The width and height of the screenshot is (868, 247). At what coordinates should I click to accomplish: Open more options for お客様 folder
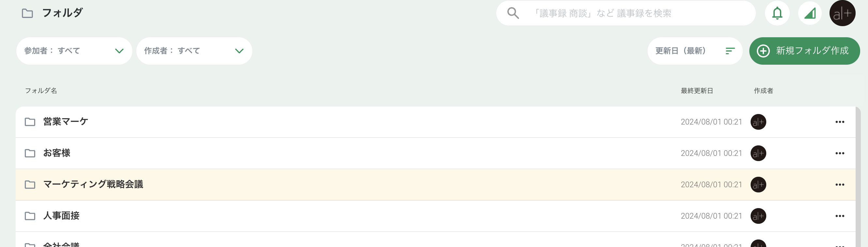click(x=840, y=153)
